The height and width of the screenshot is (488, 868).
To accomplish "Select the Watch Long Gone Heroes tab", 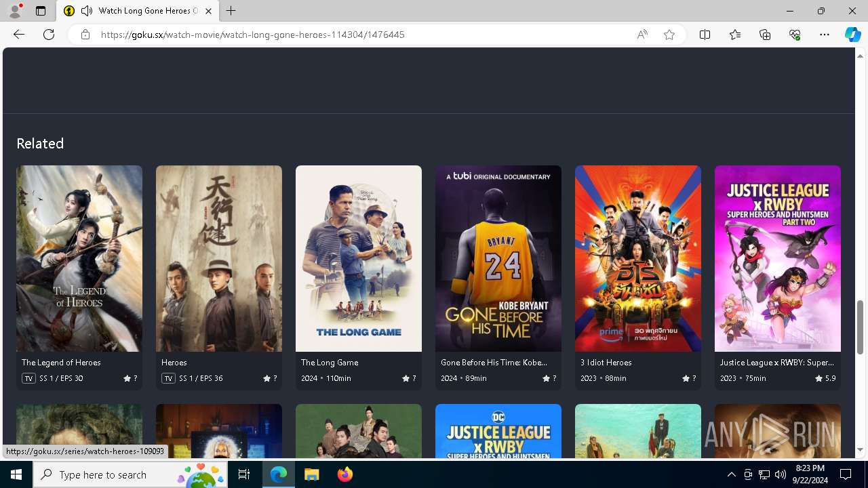I will point(138,11).
